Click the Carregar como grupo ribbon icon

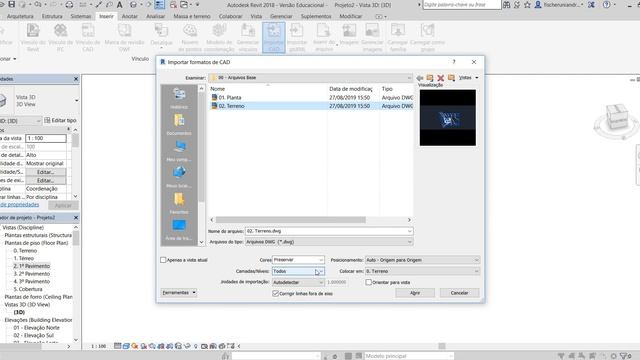tap(427, 37)
